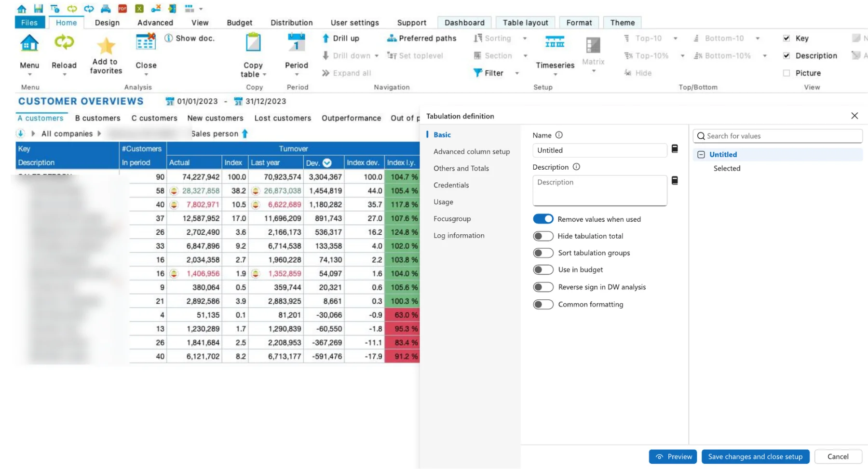
Task: Enable Reverse sign in DW analysis
Action: (543, 287)
